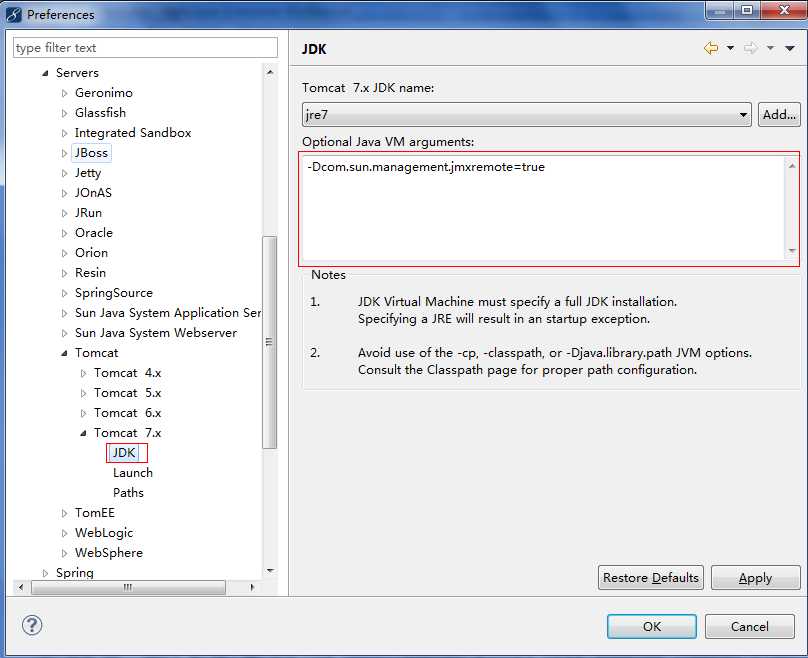
Task: Expand the WebLogic node
Action: click(64, 533)
